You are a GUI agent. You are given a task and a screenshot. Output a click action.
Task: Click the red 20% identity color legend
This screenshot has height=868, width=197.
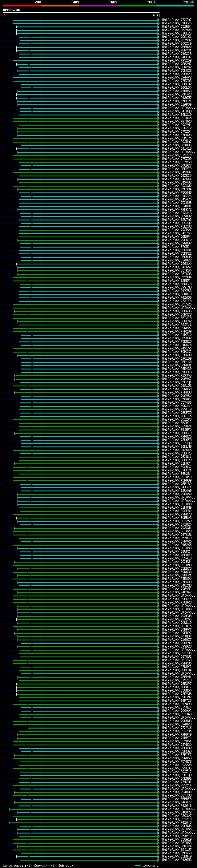(22, 6)
